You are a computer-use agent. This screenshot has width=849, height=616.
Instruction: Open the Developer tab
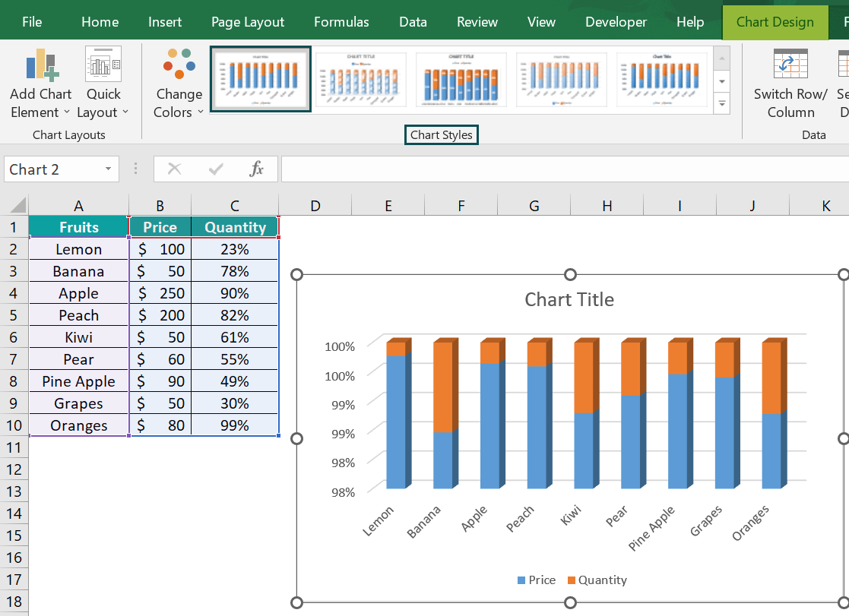(616, 22)
